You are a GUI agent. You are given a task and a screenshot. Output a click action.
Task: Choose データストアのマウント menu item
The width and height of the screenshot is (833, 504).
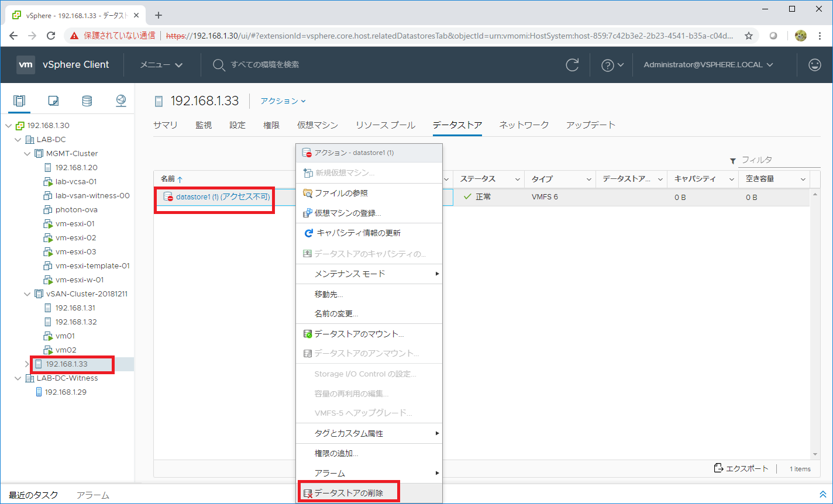pyautogui.click(x=370, y=334)
